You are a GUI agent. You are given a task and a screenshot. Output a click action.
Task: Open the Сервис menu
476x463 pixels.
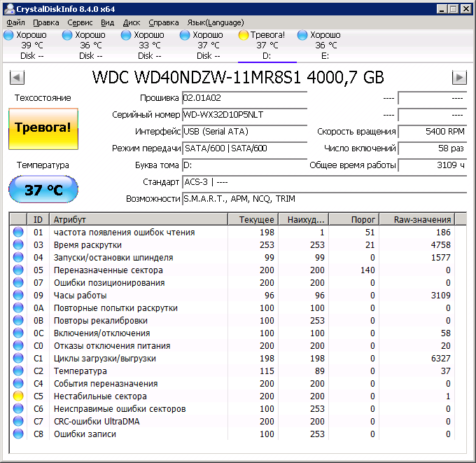point(80,22)
